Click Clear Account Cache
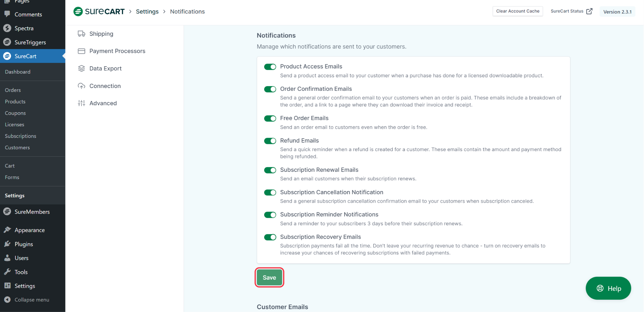The image size is (644, 312). tap(517, 11)
